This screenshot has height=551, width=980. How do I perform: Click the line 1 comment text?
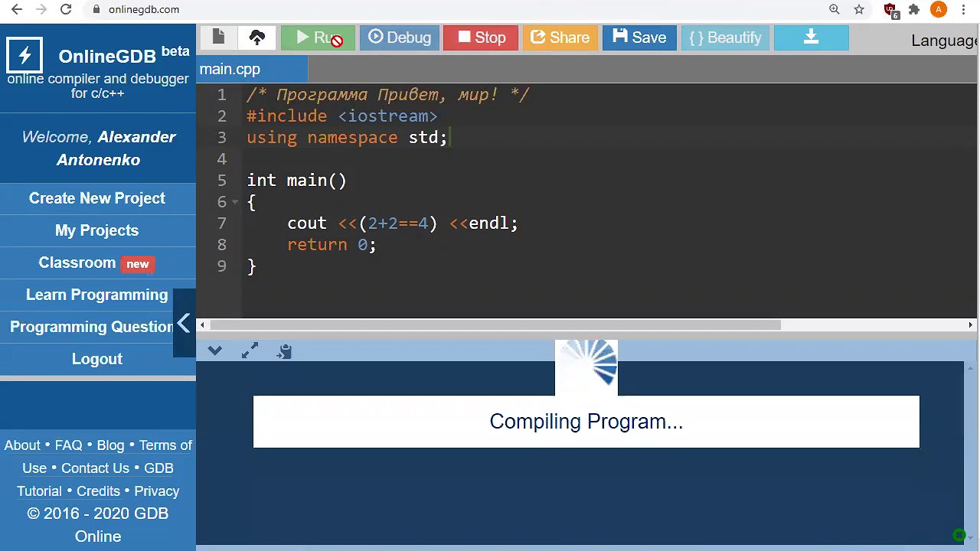[387, 95]
